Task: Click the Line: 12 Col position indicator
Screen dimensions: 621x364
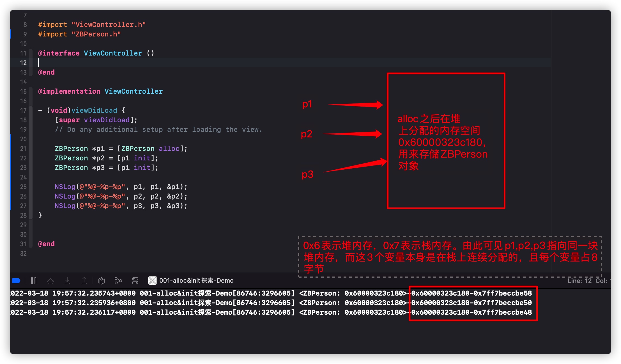Action: (x=587, y=281)
